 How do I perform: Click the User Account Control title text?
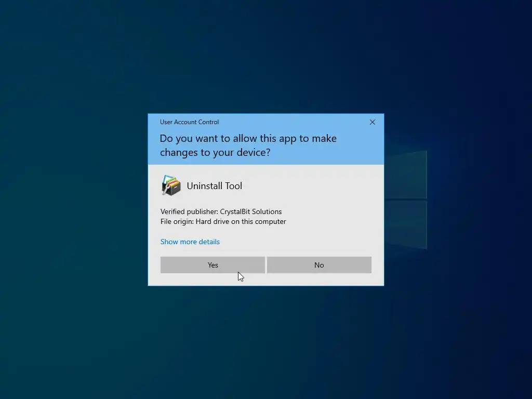coord(189,122)
